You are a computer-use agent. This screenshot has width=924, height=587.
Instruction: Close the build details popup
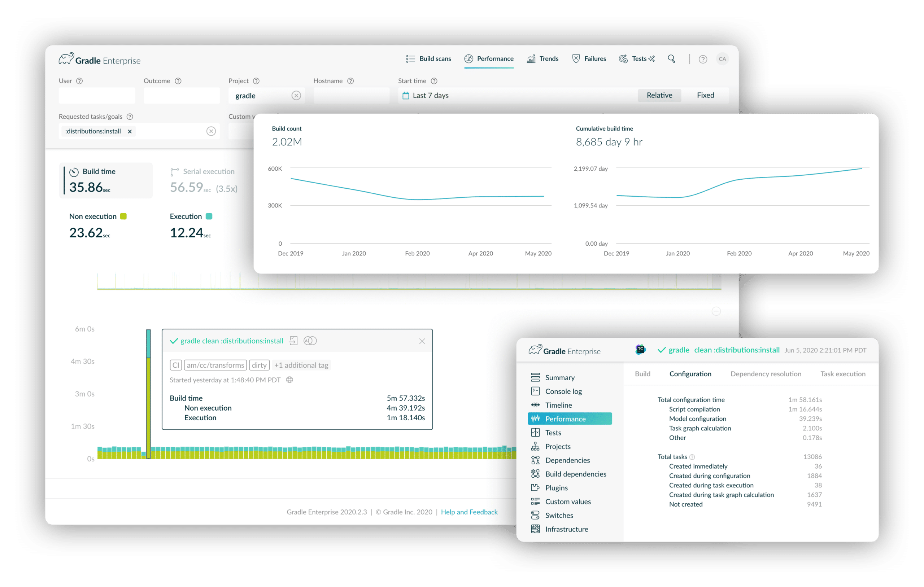point(422,341)
